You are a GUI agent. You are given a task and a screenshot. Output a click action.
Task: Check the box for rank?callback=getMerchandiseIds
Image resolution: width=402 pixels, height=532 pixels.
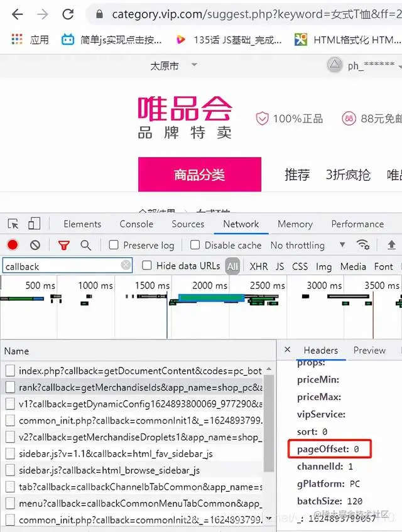[x=10, y=387]
